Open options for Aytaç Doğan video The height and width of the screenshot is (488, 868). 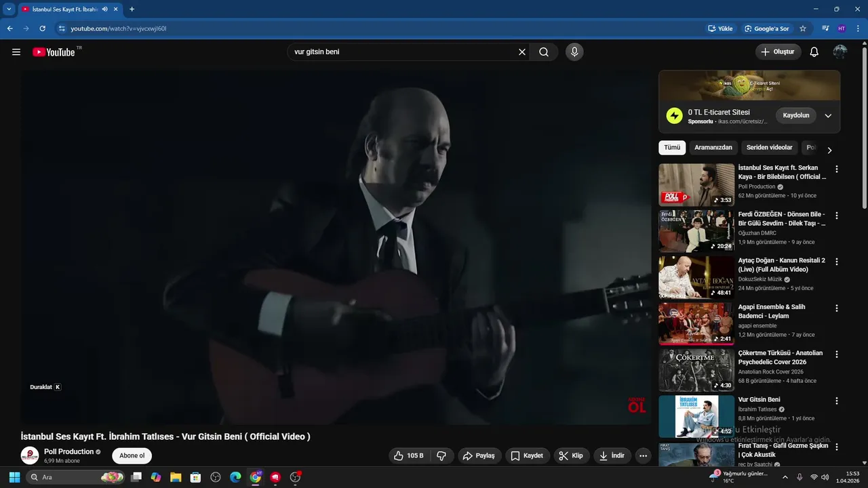(837, 262)
